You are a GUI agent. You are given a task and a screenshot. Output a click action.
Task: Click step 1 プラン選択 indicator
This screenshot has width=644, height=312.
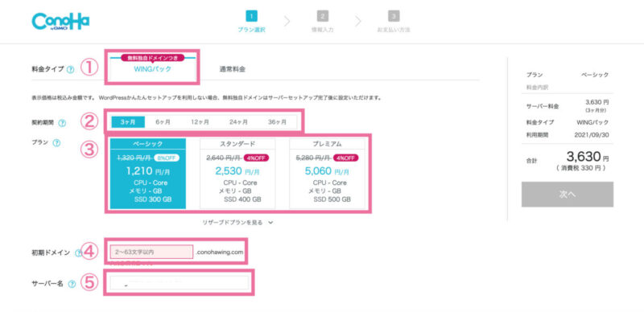(x=251, y=22)
